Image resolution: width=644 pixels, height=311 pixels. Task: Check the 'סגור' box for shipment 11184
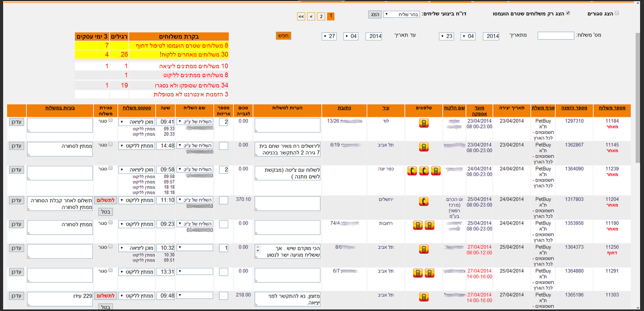(110, 120)
